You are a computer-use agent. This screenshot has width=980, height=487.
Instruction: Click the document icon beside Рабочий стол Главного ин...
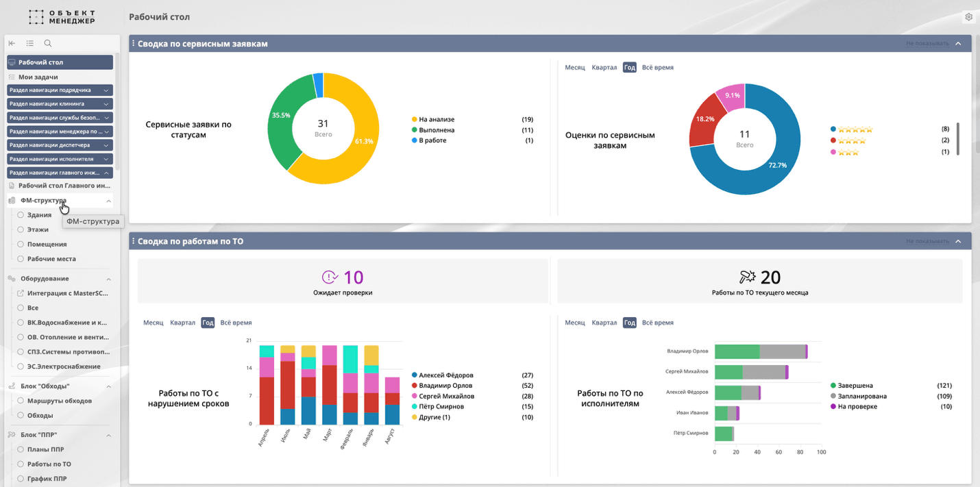click(12, 186)
